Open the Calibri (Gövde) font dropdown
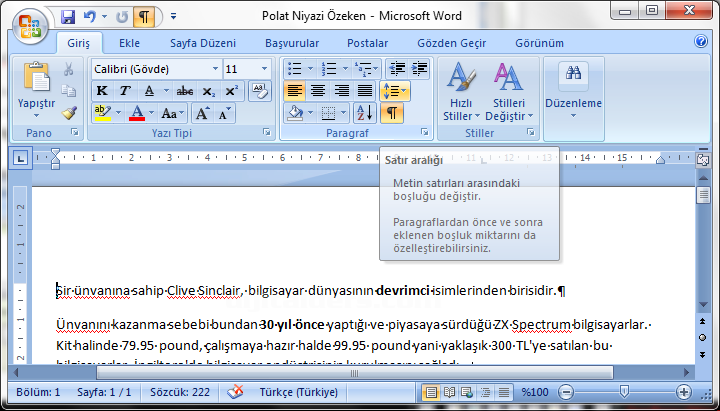The height and width of the screenshot is (411, 720). tap(215, 69)
